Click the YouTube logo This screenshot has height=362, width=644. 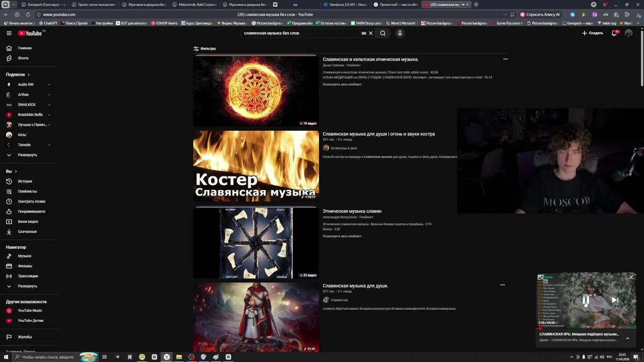pyautogui.click(x=30, y=33)
